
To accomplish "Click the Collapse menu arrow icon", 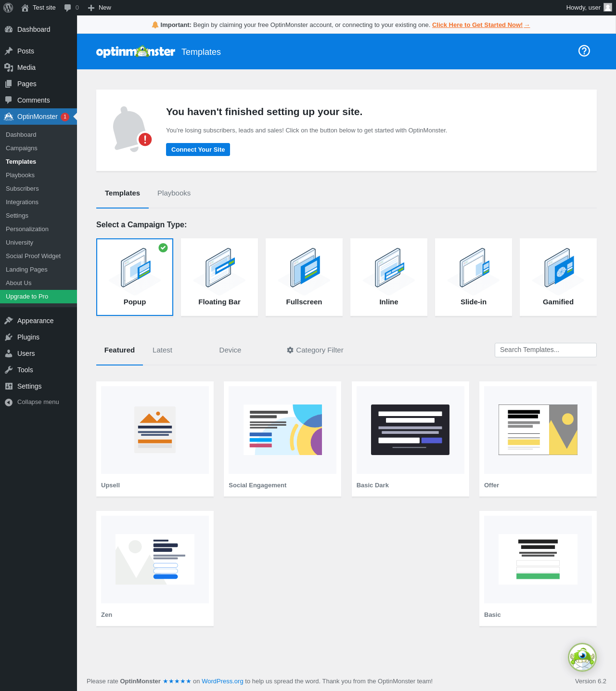I will (x=9, y=403).
